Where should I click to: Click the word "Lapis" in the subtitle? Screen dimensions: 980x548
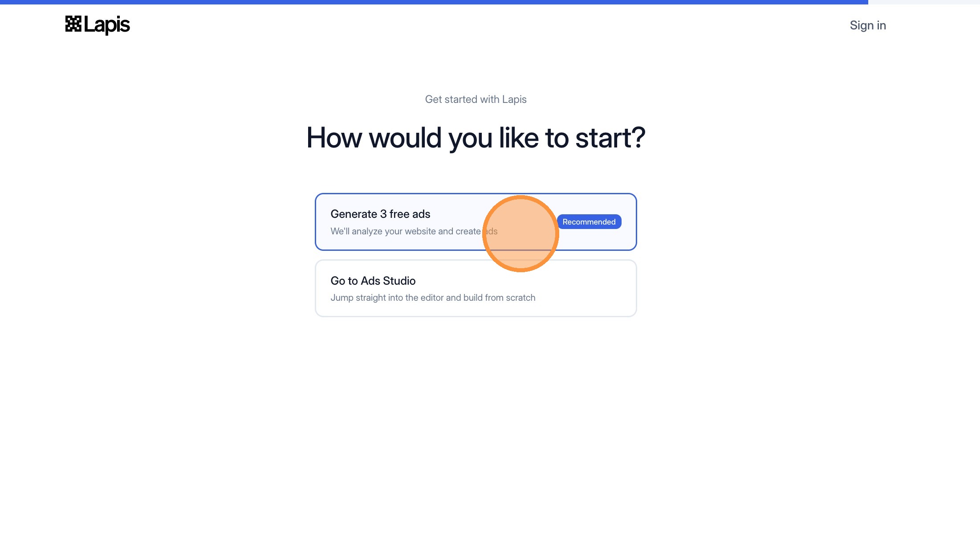click(514, 99)
